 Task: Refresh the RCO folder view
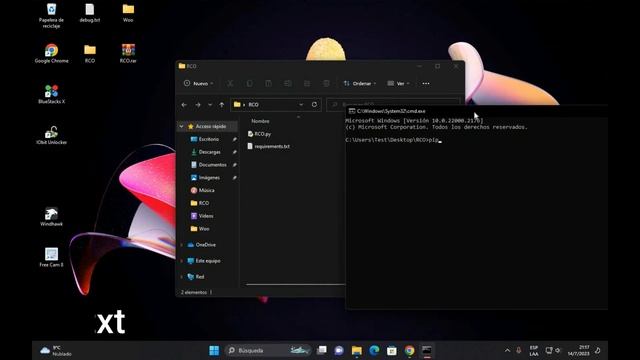click(314, 104)
